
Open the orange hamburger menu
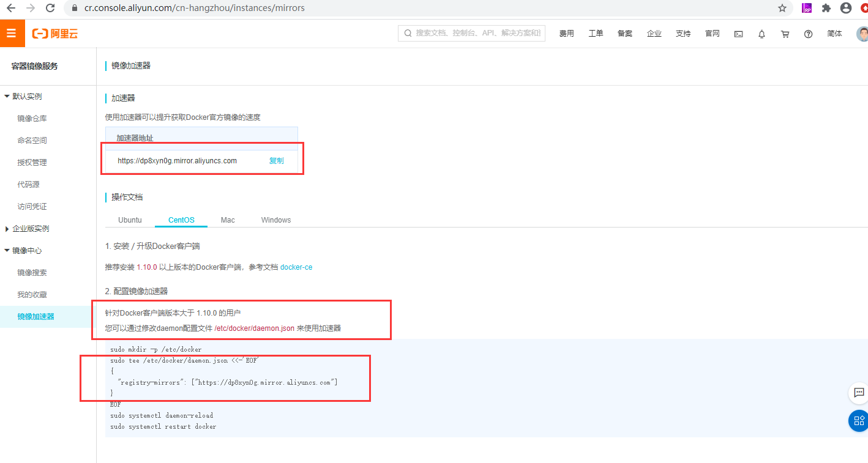[12, 33]
